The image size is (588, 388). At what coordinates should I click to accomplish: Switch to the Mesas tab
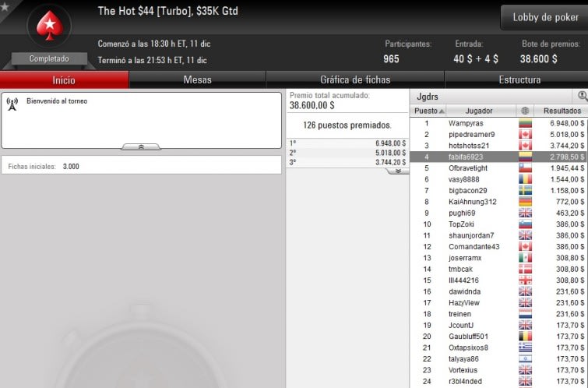coord(198,80)
